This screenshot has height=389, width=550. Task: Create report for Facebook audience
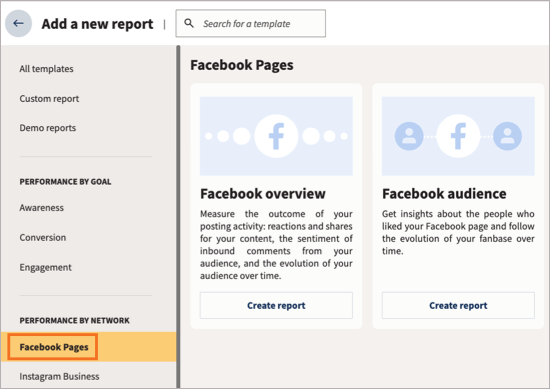[458, 306]
